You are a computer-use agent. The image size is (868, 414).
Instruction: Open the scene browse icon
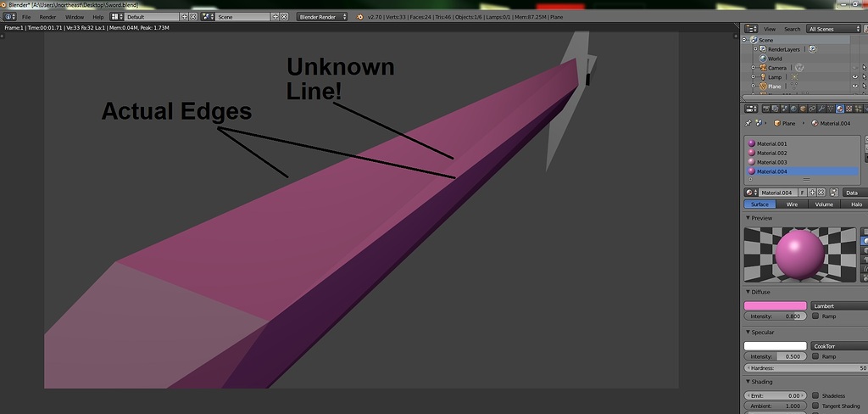pyautogui.click(x=208, y=17)
